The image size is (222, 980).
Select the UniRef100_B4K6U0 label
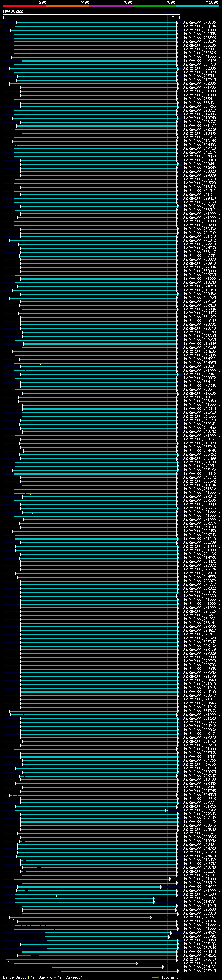click(199, 894)
